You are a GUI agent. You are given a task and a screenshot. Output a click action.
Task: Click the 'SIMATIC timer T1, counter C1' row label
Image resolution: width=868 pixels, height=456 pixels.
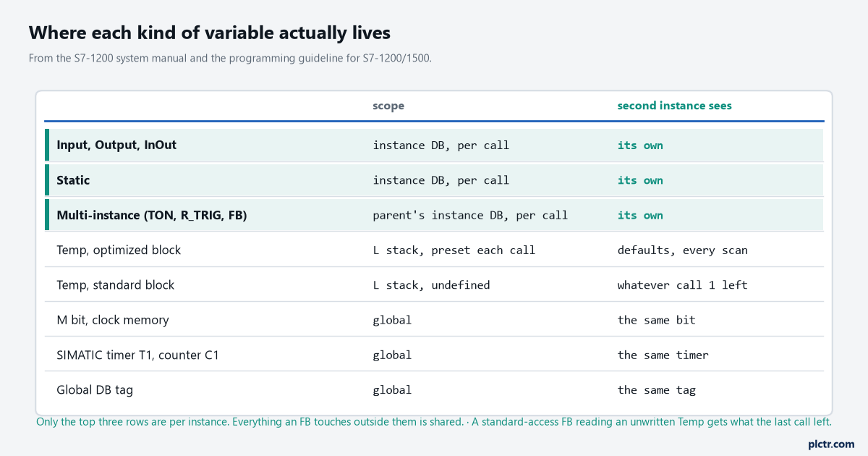[137, 355]
